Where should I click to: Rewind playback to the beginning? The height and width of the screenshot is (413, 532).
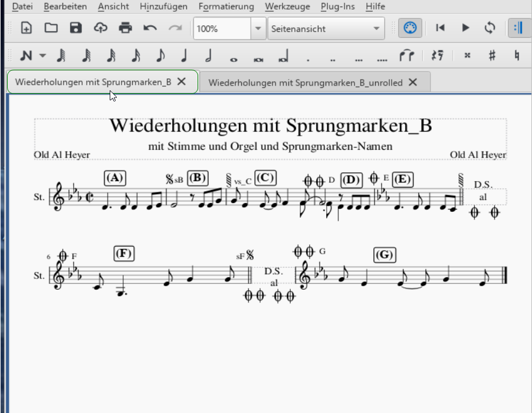point(439,28)
